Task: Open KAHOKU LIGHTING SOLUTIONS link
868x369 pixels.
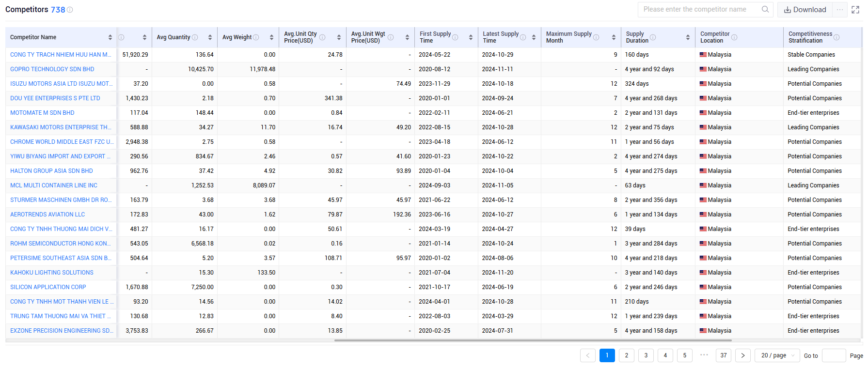Action: tap(52, 273)
